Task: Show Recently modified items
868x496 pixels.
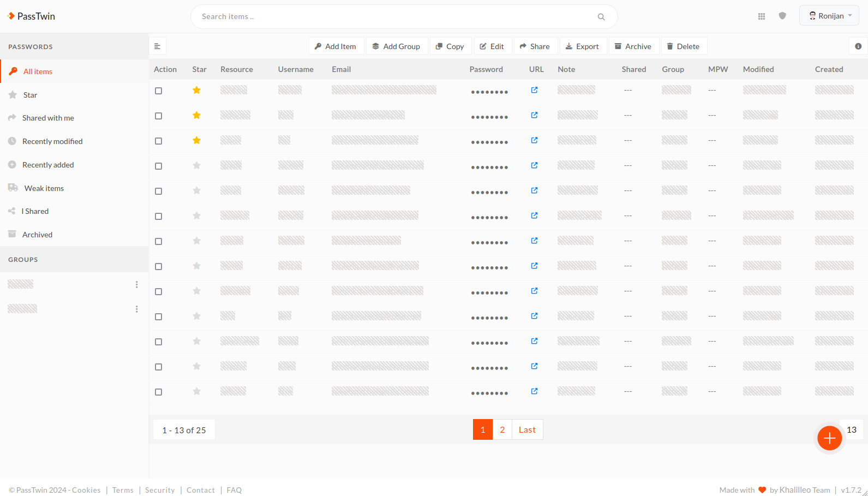Action: pos(74,141)
